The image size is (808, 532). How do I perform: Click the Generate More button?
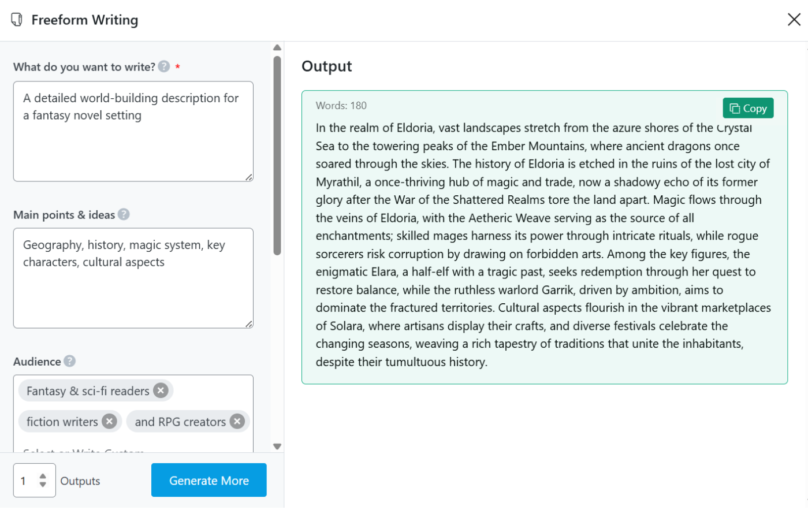[x=208, y=480]
